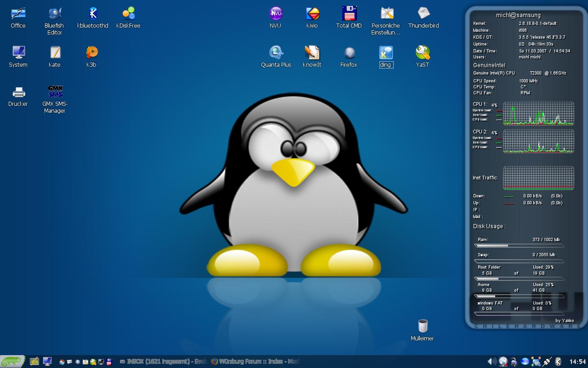Open the kbluetoothd desktop icon
Viewport: 588px width, 368px height.
93,18
